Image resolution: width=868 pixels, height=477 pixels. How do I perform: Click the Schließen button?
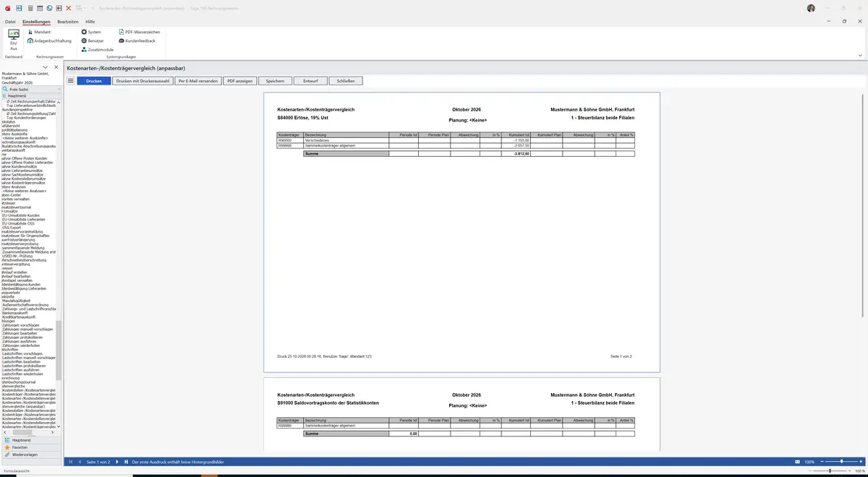click(x=346, y=81)
